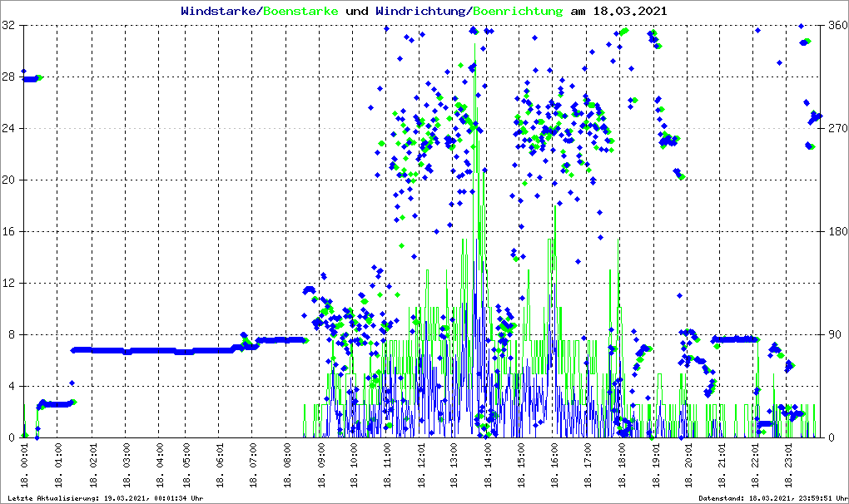Select the 18. 12:01 time axis label

(424, 466)
